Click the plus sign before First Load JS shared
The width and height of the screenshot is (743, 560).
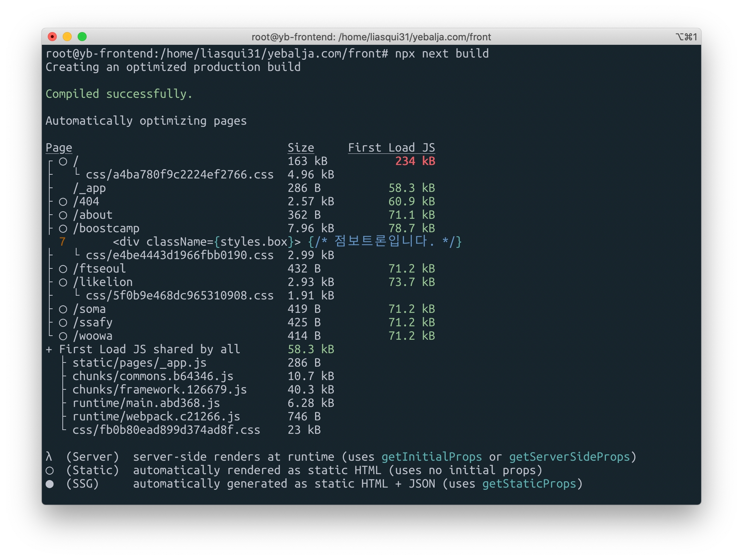pyautogui.click(x=49, y=350)
